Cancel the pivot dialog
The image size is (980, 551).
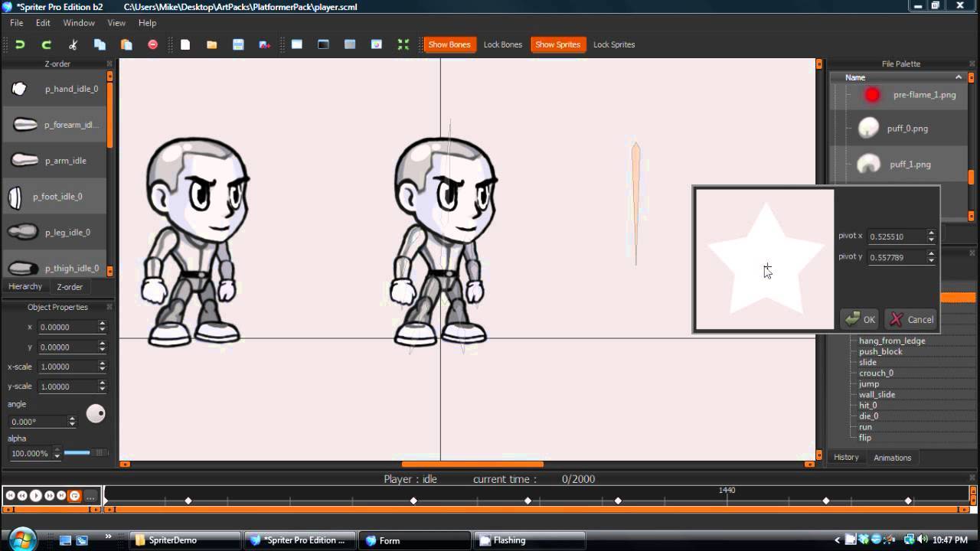click(x=911, y=319)
